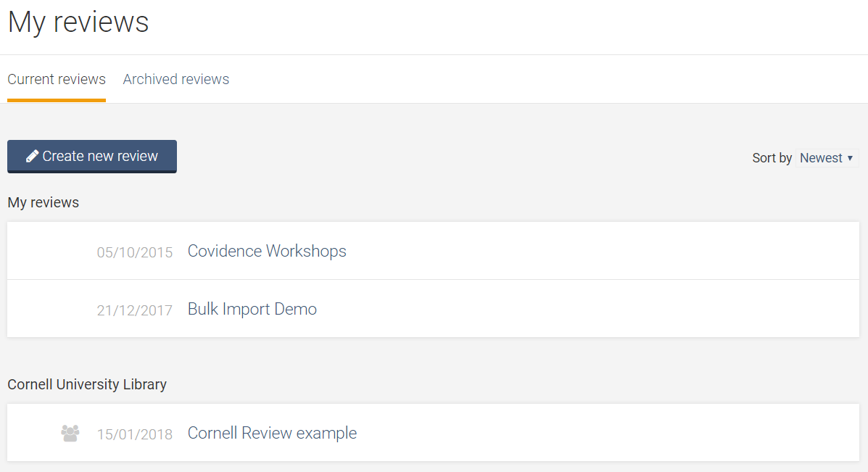Viewport: 868px width, 472px height.
Task: Switch to the Archived reviews tab
Action: point(175,79)
